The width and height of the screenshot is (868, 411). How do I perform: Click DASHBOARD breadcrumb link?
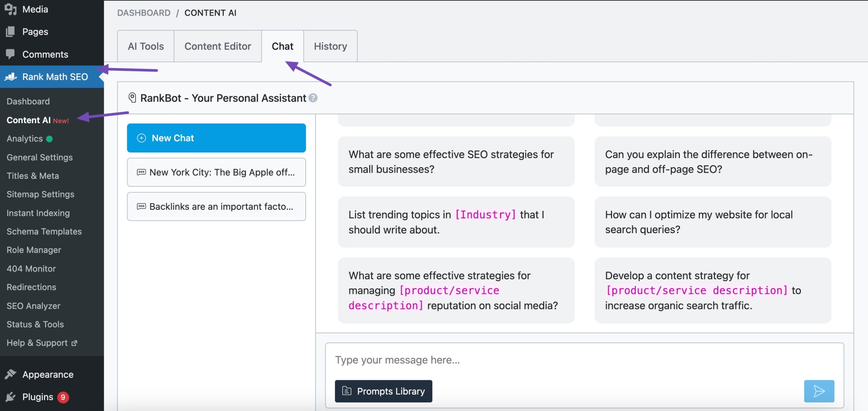(x=144, y=13)
